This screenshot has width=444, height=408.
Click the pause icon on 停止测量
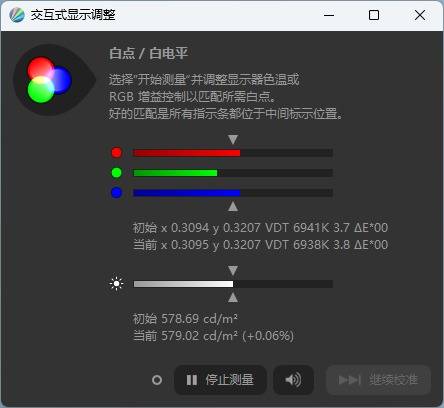click(192, 380)
